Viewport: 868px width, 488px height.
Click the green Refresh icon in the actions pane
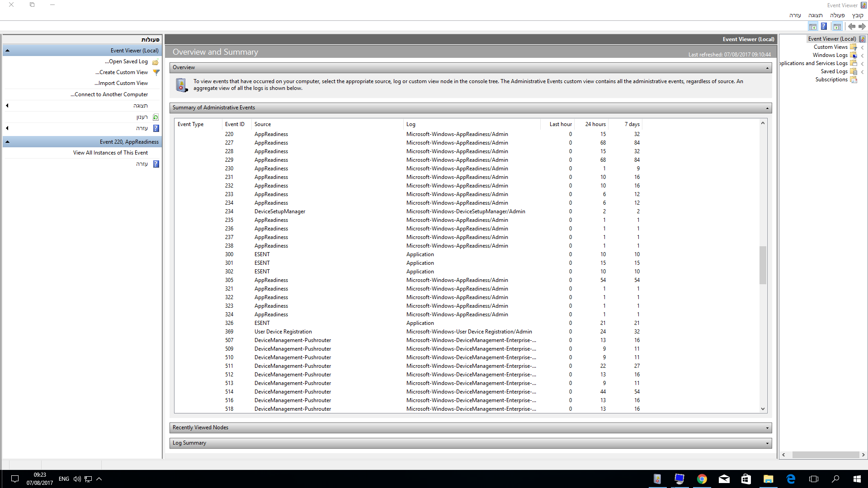[x=156, y=117]
